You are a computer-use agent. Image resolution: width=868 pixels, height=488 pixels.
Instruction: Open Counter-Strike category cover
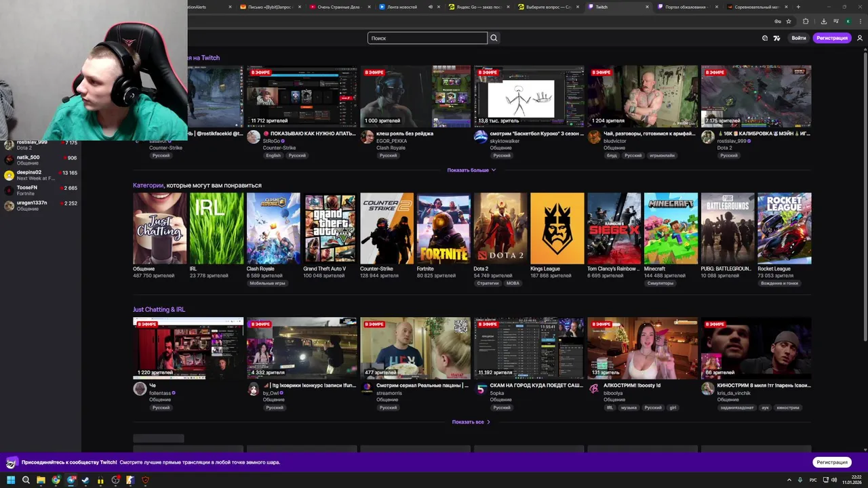click(387, 228)
